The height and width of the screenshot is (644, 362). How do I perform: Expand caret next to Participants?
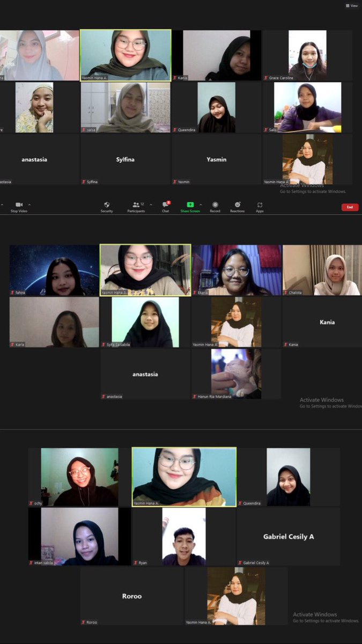[x=151, y=204]
